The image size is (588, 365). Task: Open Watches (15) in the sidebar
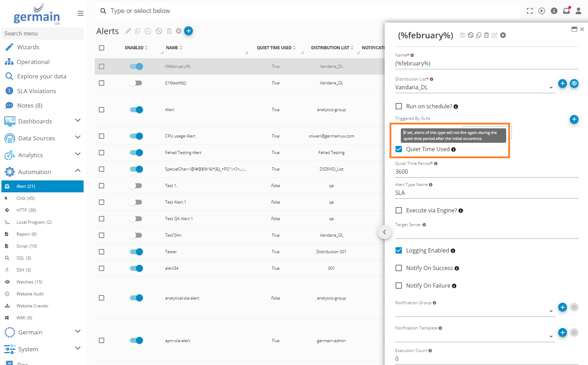coord(29,282)
